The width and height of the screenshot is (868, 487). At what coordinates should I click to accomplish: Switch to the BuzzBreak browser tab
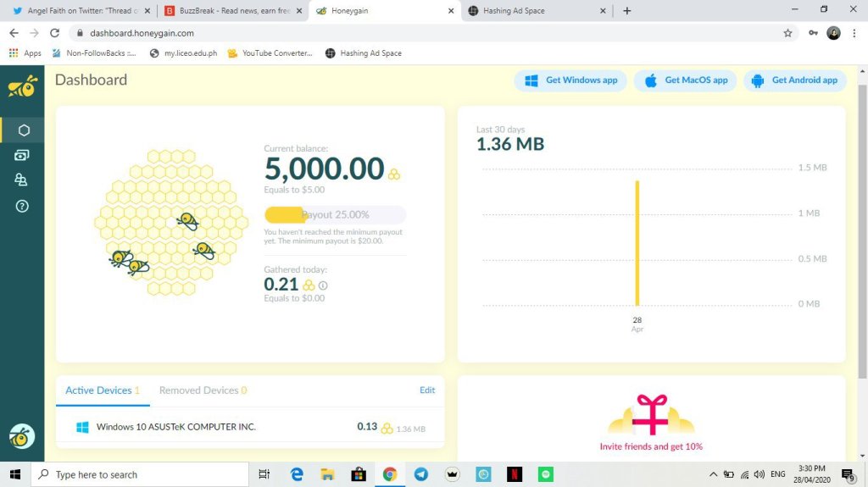pyautogui.click(x=231, y=11)
